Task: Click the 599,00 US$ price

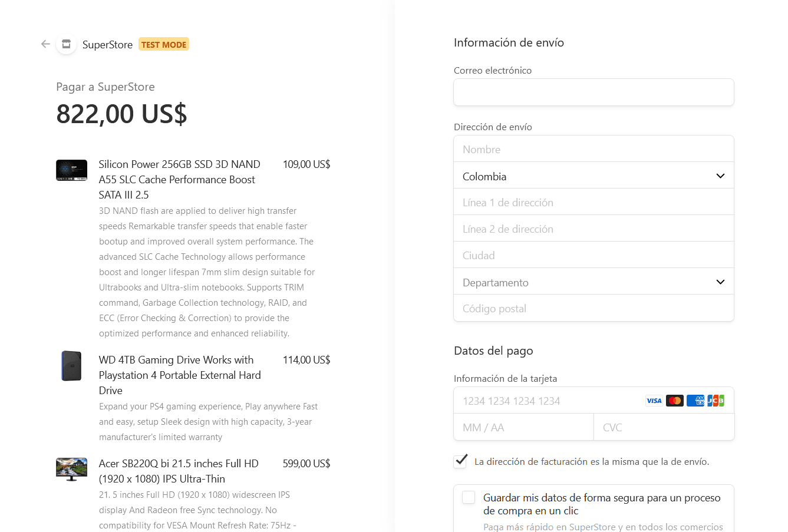Action: tap(306, 464)
